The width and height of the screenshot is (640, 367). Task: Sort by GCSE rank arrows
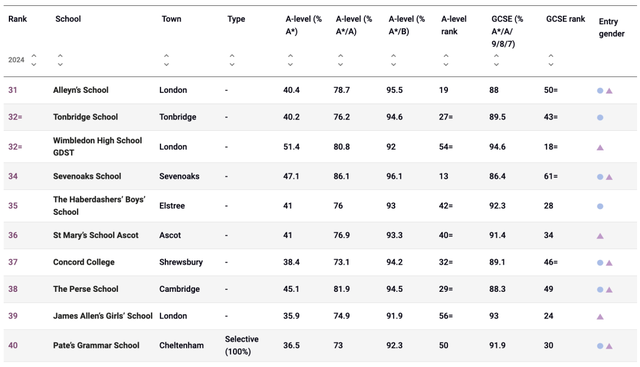tap(551, 60)
